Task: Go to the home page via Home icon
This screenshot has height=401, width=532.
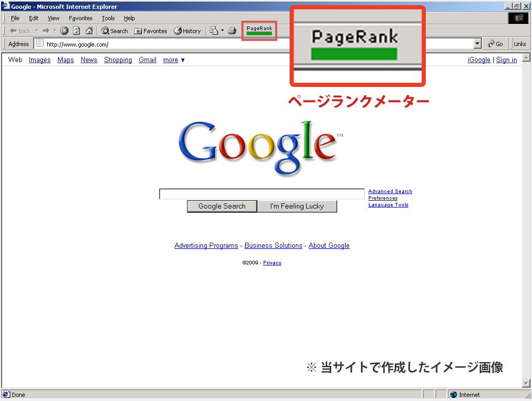Action: (x=89, y=31)
